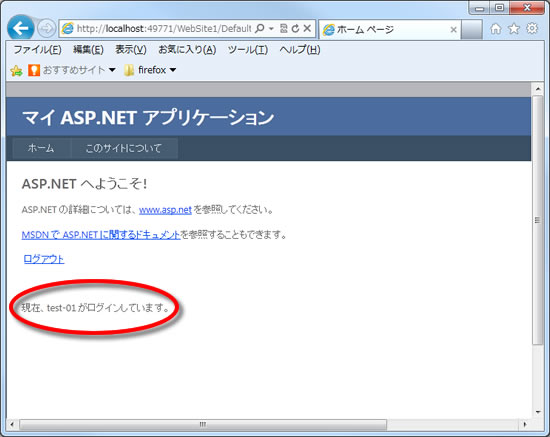The width and height of the screenshot is (550, 437).
Task: Minimize the browser window
Action: pyautogui.click(x=479, y=8)
